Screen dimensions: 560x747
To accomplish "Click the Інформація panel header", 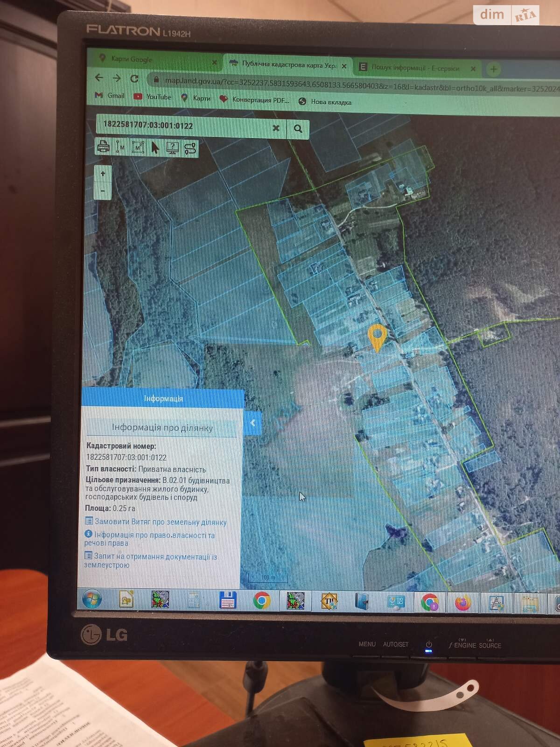I will (163, 398).
